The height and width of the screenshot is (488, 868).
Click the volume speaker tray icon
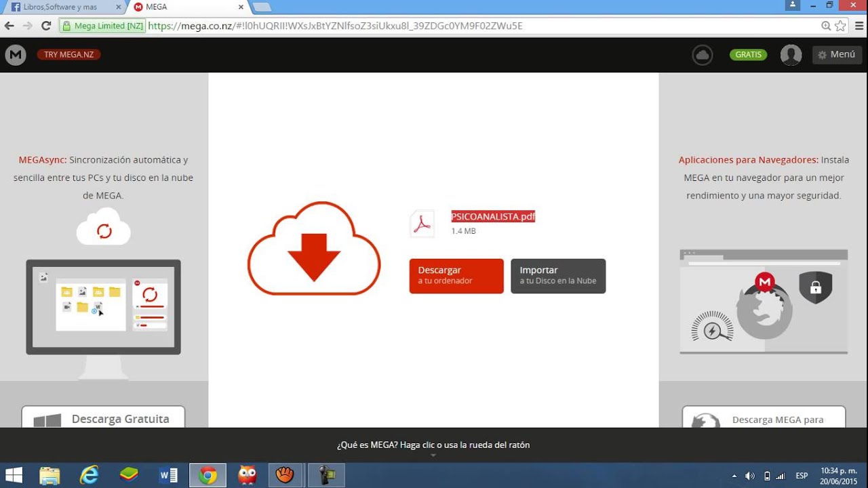[750, 476]
